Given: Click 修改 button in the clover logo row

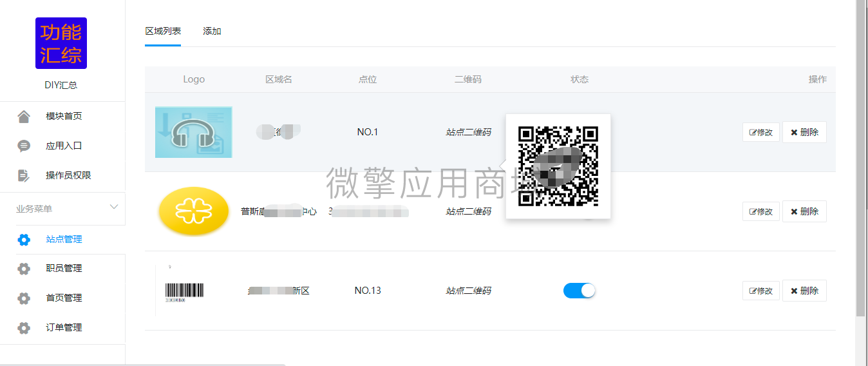Looking at the screenshot, I should 761,211.
